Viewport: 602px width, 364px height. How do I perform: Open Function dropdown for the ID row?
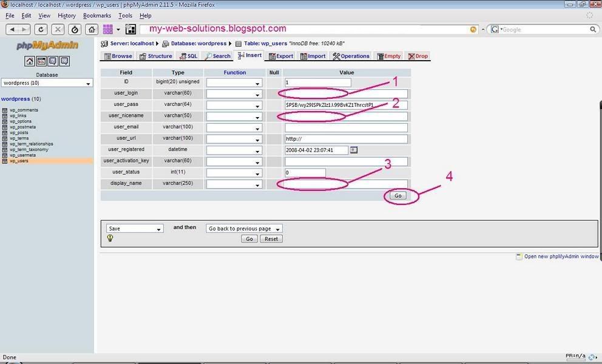[x=234, y=83]
